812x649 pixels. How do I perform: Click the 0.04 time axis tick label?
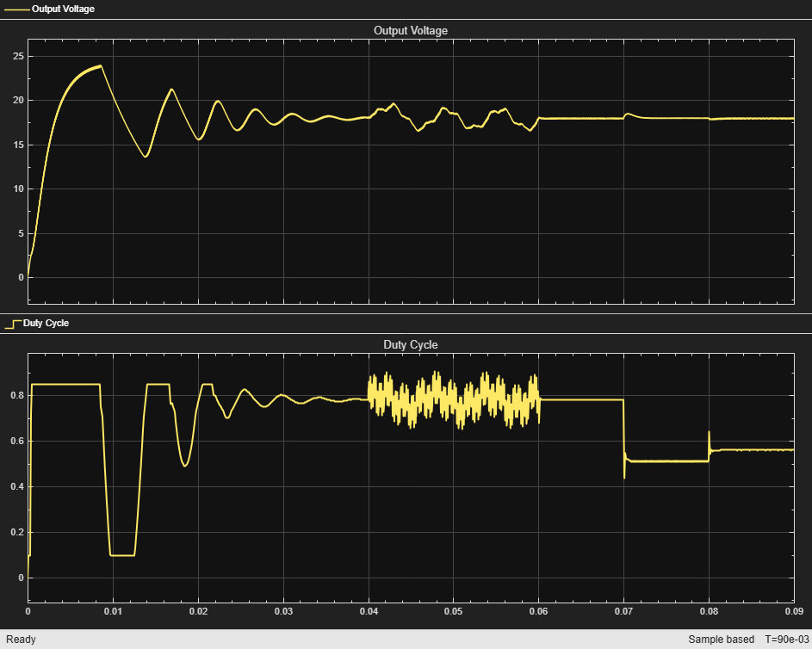coord(369,611)
